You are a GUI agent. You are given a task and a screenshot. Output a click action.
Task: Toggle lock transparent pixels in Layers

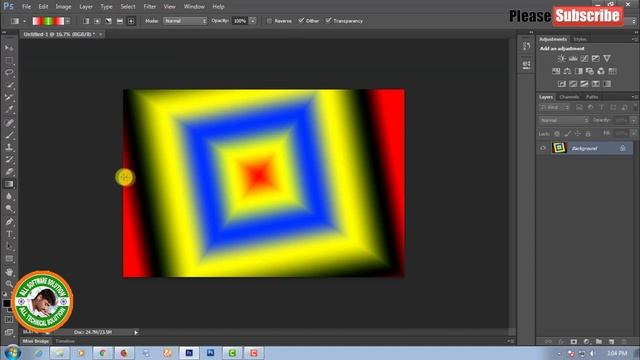[x=557, y=134]
